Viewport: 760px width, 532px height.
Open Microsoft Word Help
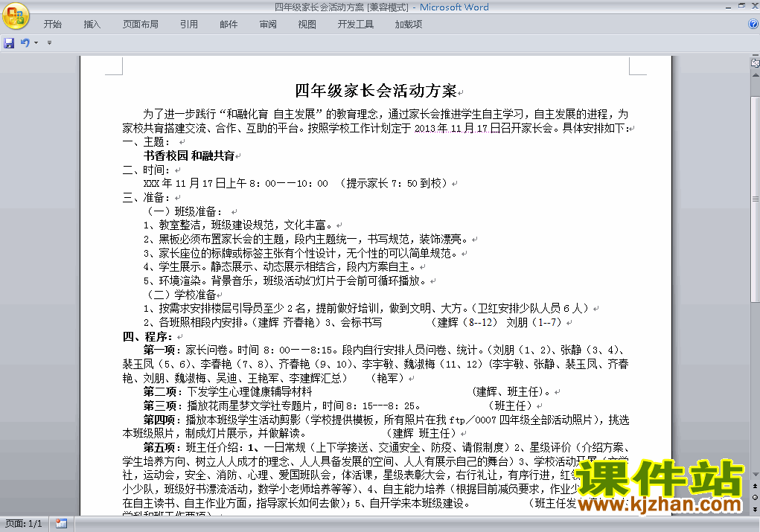tap(753, 24)
